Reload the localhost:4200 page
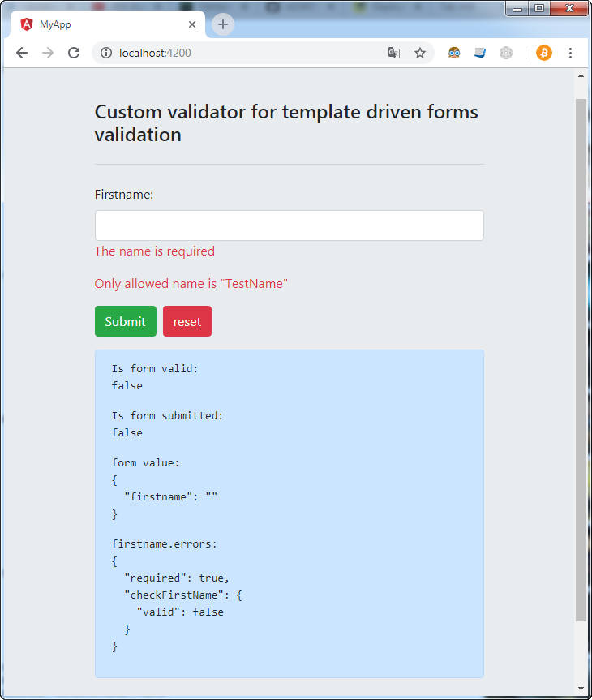This screenshot has height=700, width=592. pyautogui.click(x=74, y=53)
